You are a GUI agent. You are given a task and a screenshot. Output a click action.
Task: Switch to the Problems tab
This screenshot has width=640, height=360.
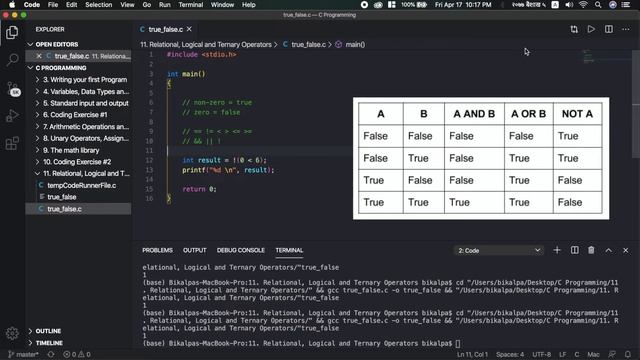[x=157, y=250]
